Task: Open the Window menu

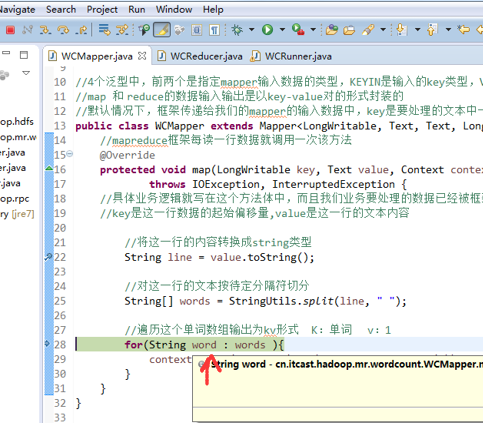Action: [174, 10]
